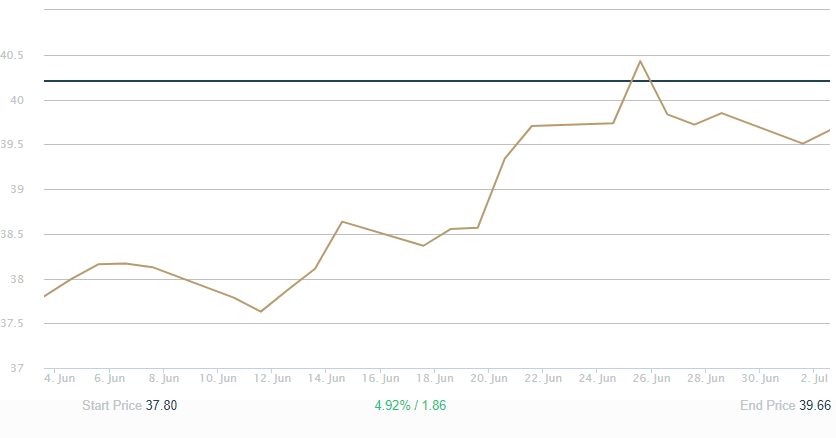Screen dimensions: 836x438
Task: Select the '12. Jun' date label
Action: pos(272,379)
